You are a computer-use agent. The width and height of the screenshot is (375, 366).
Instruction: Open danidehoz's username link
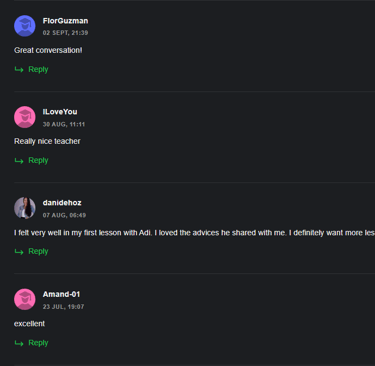pyautogui.click(x=62, y=203)
